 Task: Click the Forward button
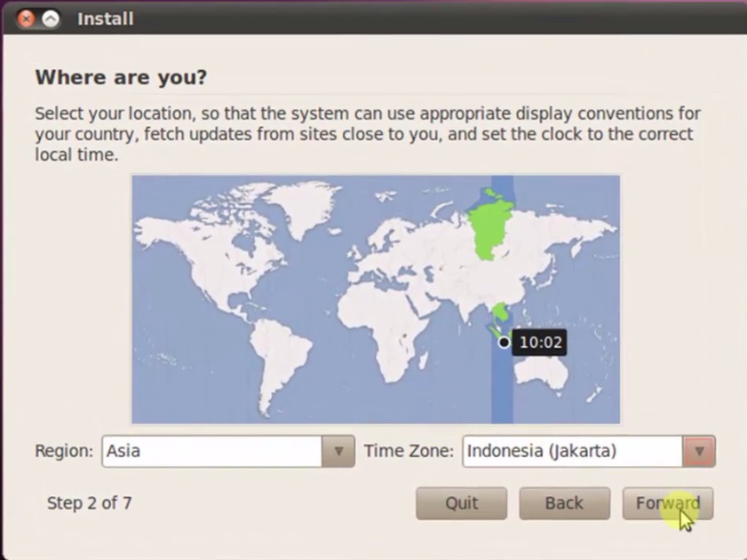click(667, 502)
